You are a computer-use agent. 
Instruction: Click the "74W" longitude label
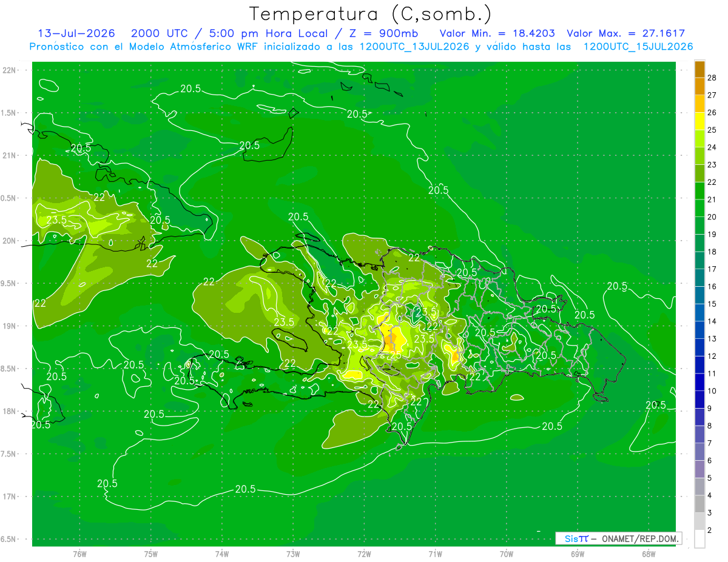222,554
